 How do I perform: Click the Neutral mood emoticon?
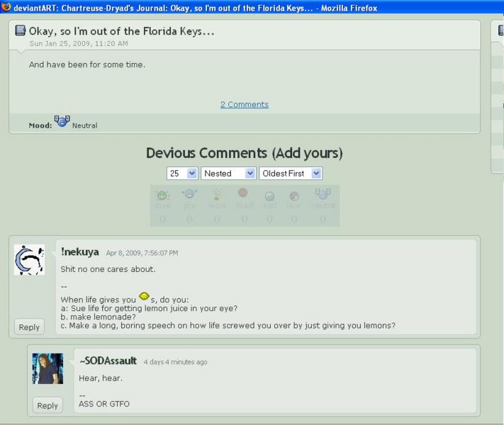(62, 121)
